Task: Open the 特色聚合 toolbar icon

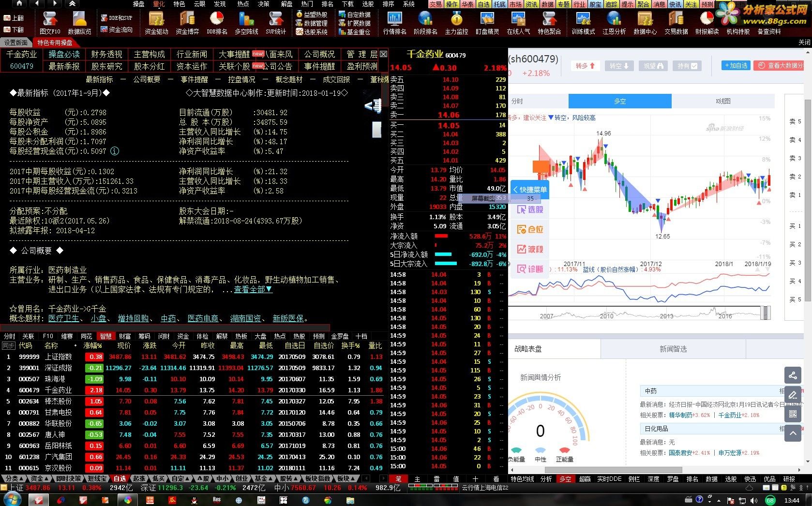Action: [x=549, y=22]
